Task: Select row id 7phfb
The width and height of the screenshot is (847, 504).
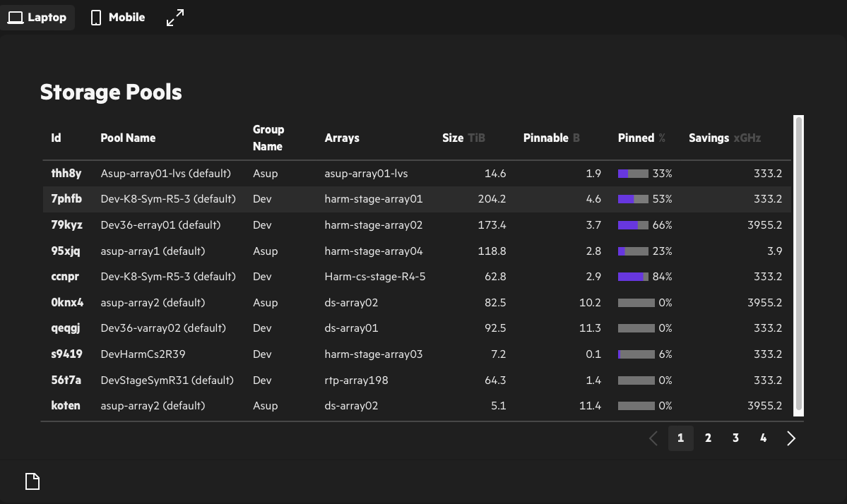Action: pos(66,198)
